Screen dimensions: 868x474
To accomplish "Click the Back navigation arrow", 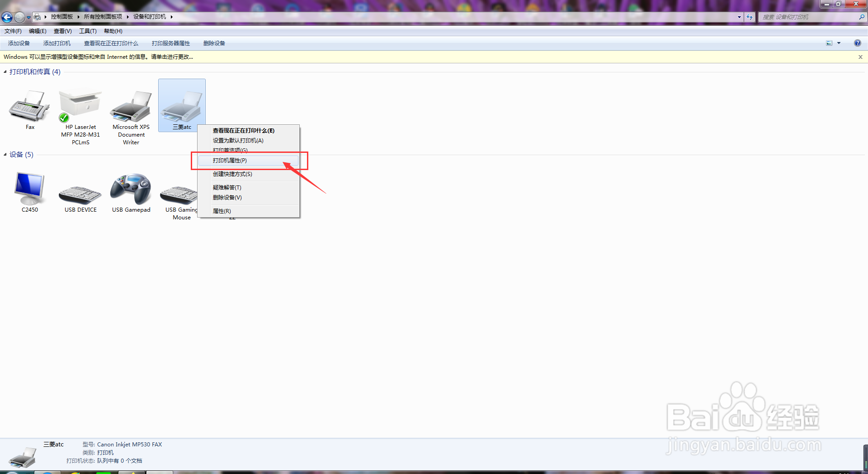I will (x=7, y=17).
